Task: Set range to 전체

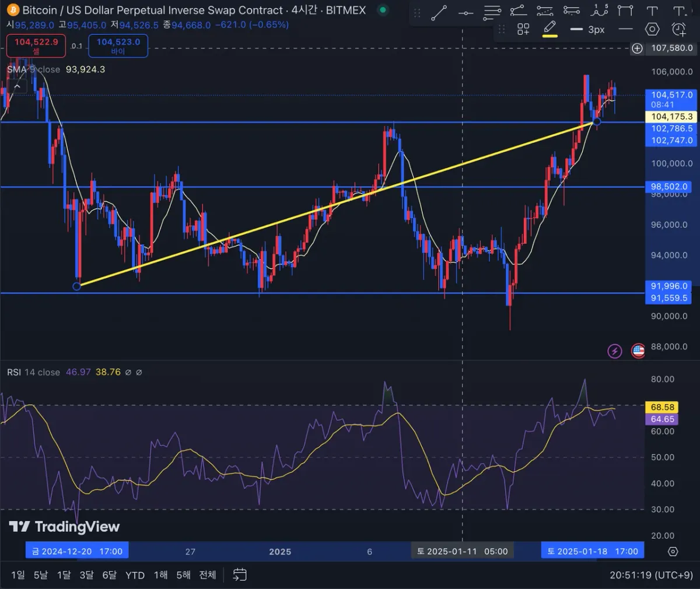Action: tap(208, 575)
